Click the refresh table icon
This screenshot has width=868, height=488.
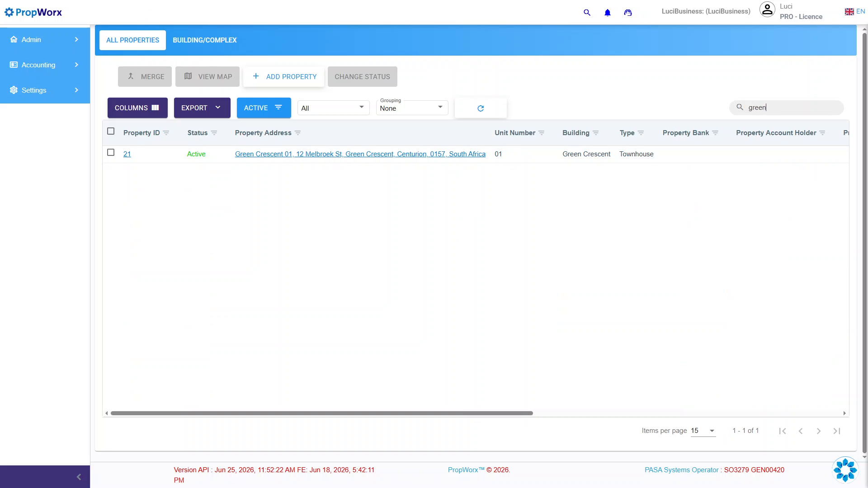(481, 108)
